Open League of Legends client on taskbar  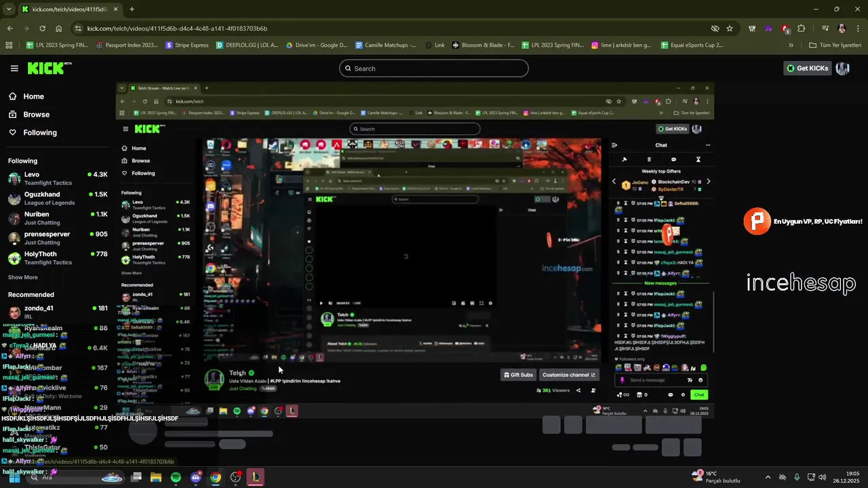coord(255,477)
